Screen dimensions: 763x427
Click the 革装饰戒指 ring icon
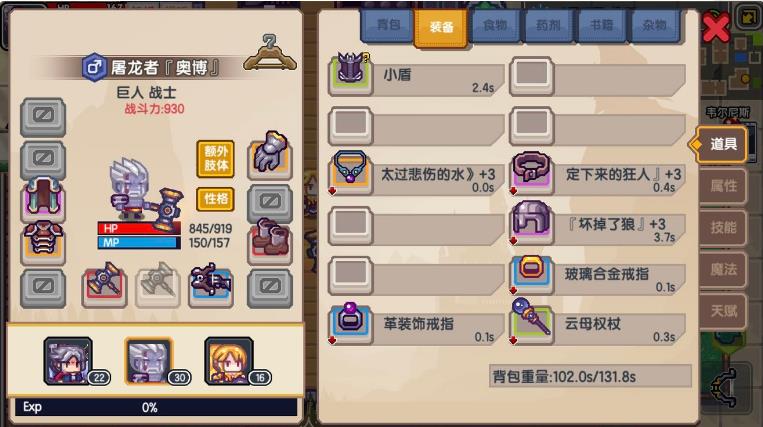(351, 323)
